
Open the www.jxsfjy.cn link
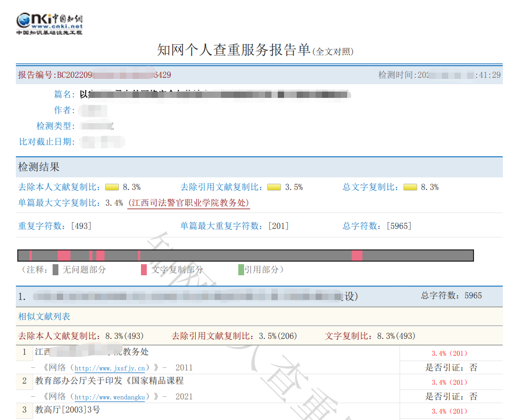click(x=109, y=368)
